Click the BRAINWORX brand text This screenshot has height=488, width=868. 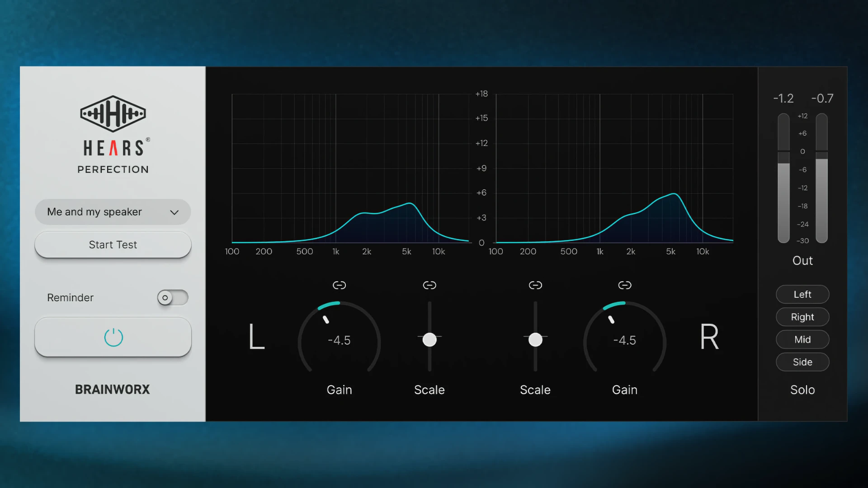(x=112, y=389)
